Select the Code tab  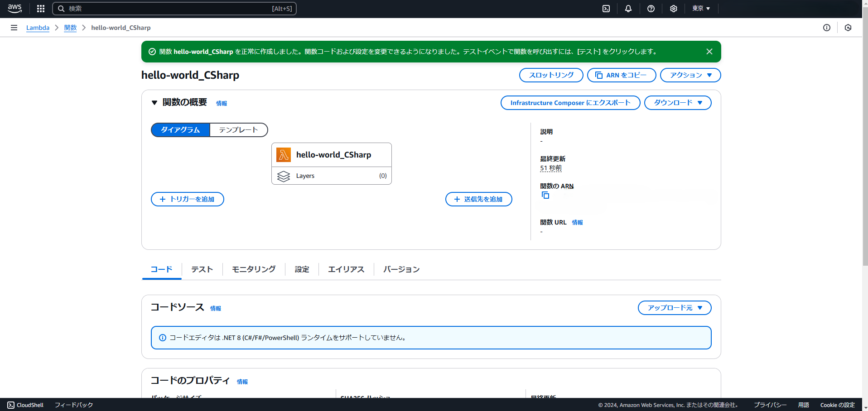(162, 269)
